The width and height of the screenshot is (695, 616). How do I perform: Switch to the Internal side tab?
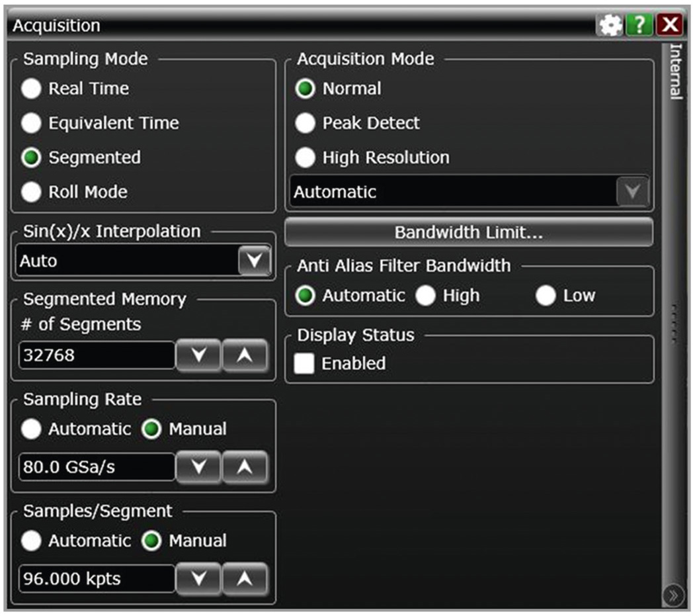pyautogui.click(x=675, y=71)
